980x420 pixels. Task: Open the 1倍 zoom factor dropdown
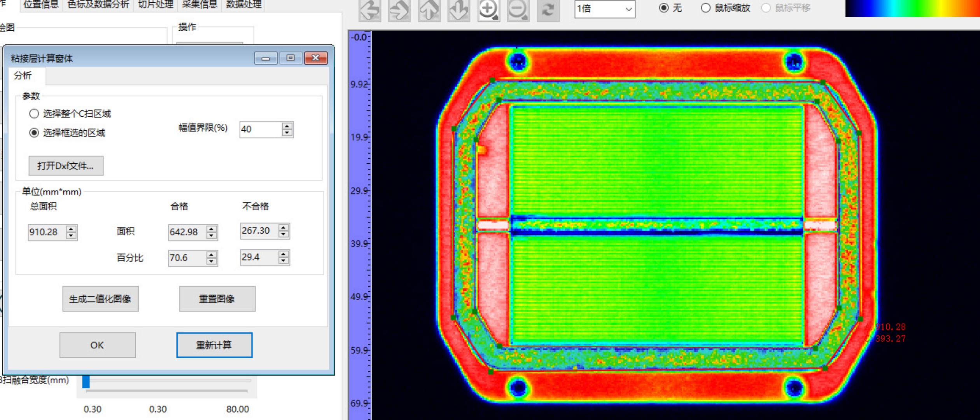605,9
